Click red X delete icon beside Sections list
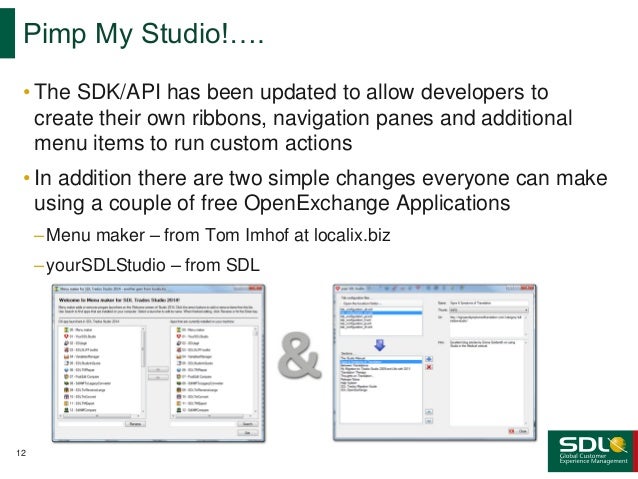Screen dimensions: 638x479 429,367
